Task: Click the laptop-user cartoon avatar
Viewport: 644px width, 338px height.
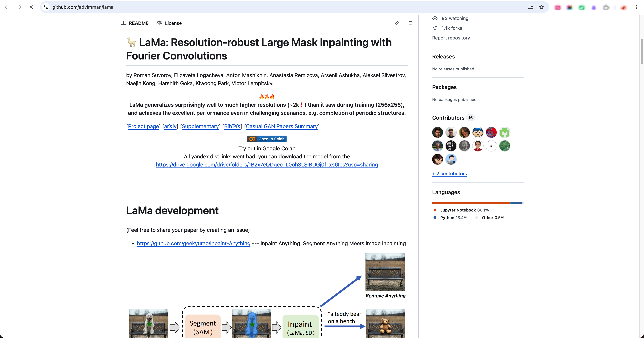Action: [451, 159]
